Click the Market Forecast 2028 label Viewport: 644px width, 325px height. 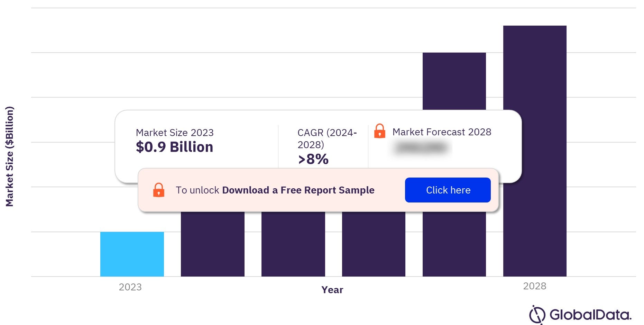(442, 132)
